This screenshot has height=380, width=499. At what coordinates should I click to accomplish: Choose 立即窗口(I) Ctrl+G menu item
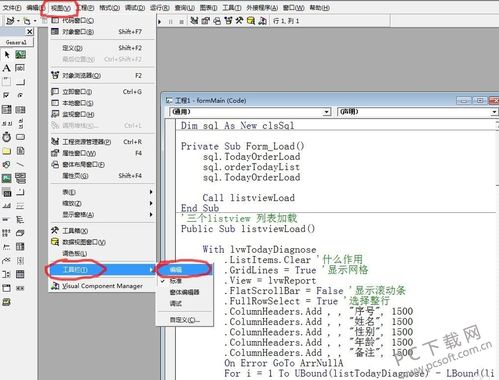pyautogui.click(x=102, y=92)
